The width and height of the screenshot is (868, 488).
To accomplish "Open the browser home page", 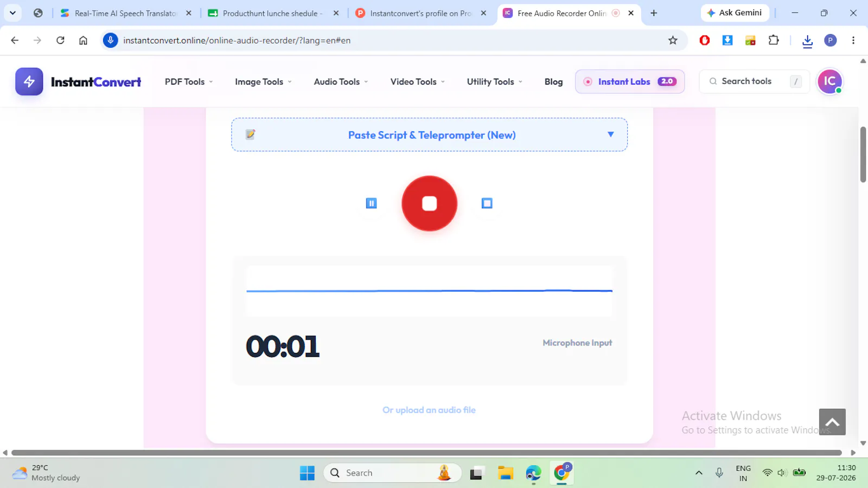I will point(83,40).
